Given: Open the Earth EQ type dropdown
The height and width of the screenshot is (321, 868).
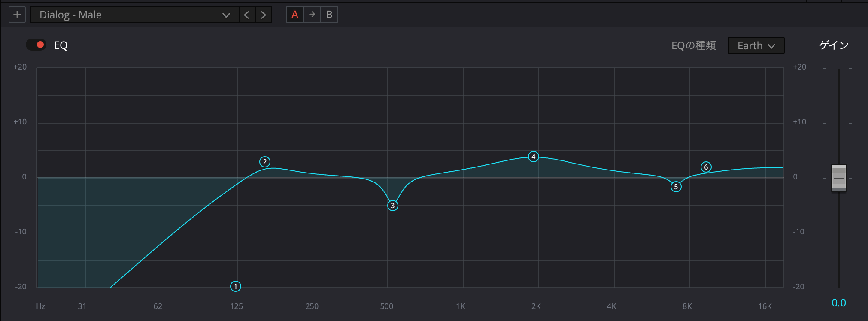Looking at the screenshot, I should click(756, 45).
